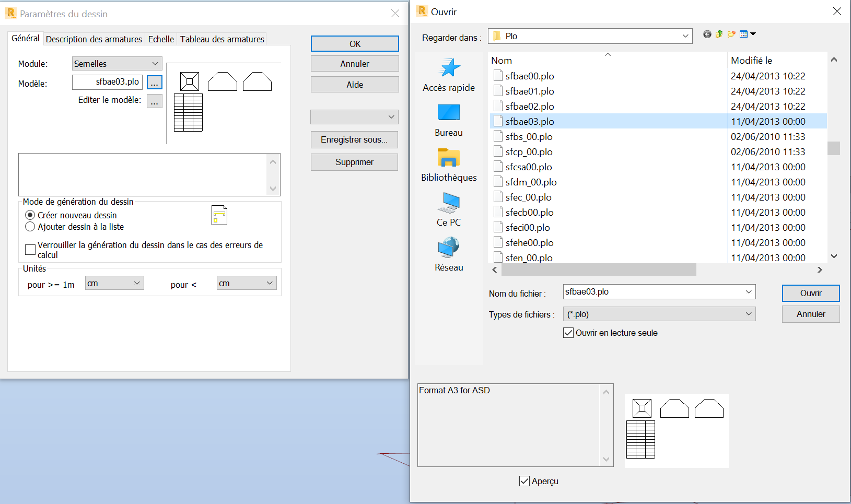
Task: Open the Description des armatures tab
Action: coord(94,39)
